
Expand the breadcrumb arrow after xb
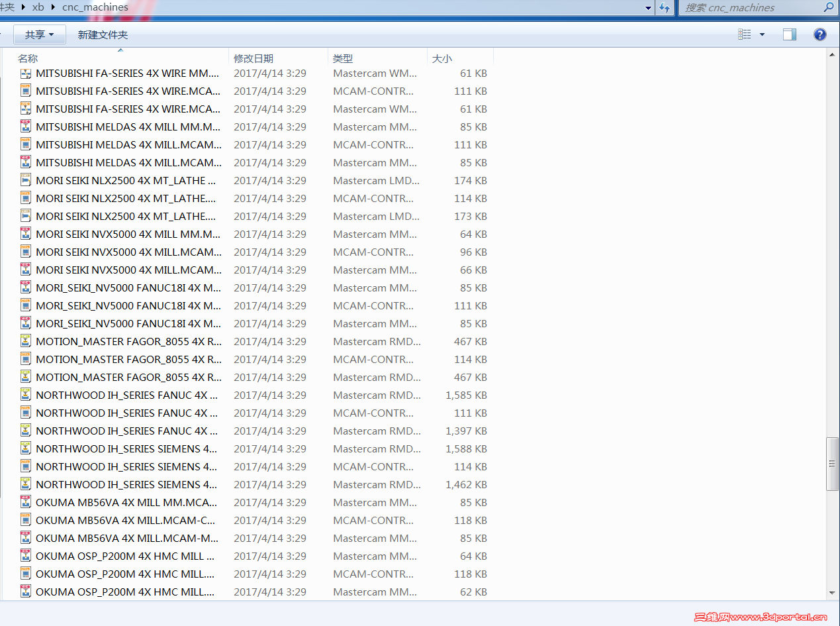53,7
